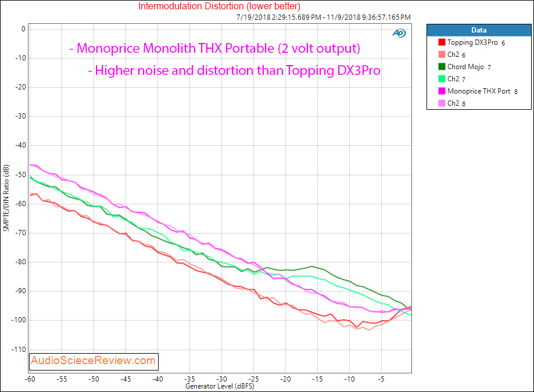Click the -45 tick on the x-axis
Screen dimensions: 534x392
tap(126, 379)
